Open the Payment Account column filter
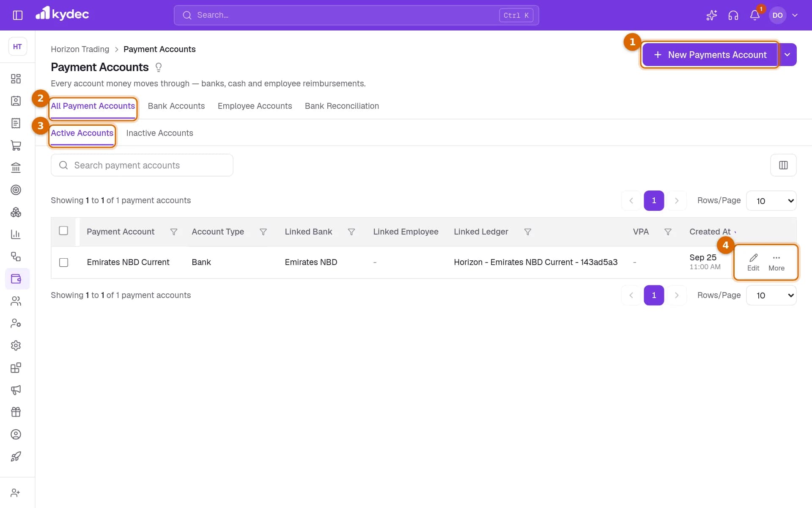Image resolution: width=812 pixels, height=508 pixels. pos(173,232)
